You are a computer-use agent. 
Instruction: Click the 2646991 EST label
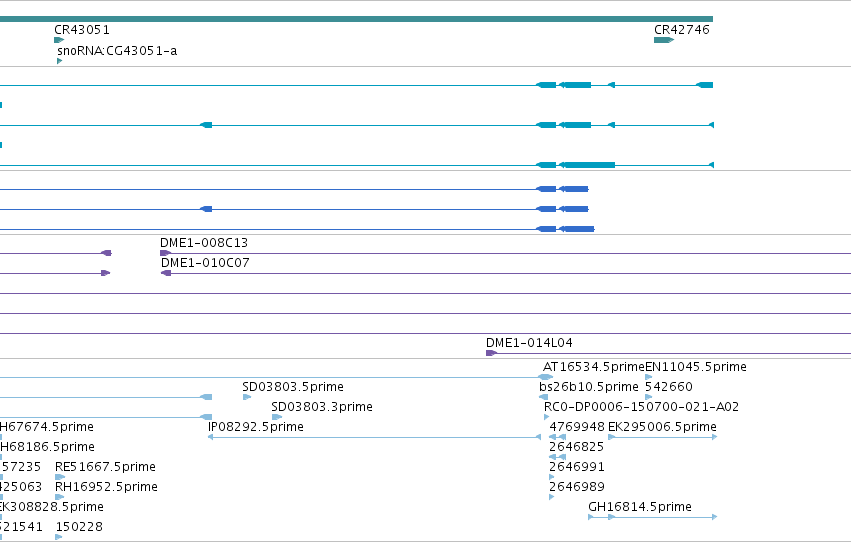coord(577,467)
